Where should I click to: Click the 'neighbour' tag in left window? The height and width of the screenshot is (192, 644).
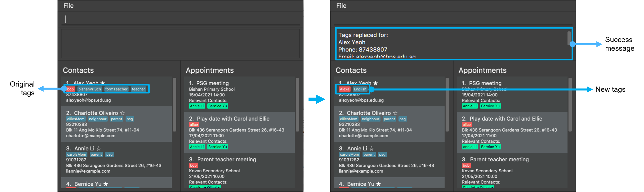click(x=98, y=119)
